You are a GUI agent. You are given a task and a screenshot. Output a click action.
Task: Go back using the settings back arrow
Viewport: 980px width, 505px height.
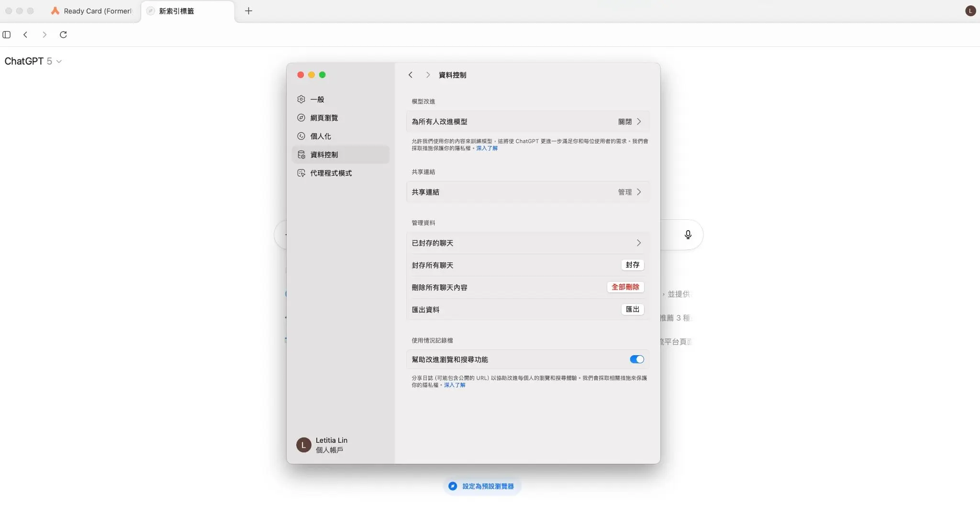click(x=411, y=75)
